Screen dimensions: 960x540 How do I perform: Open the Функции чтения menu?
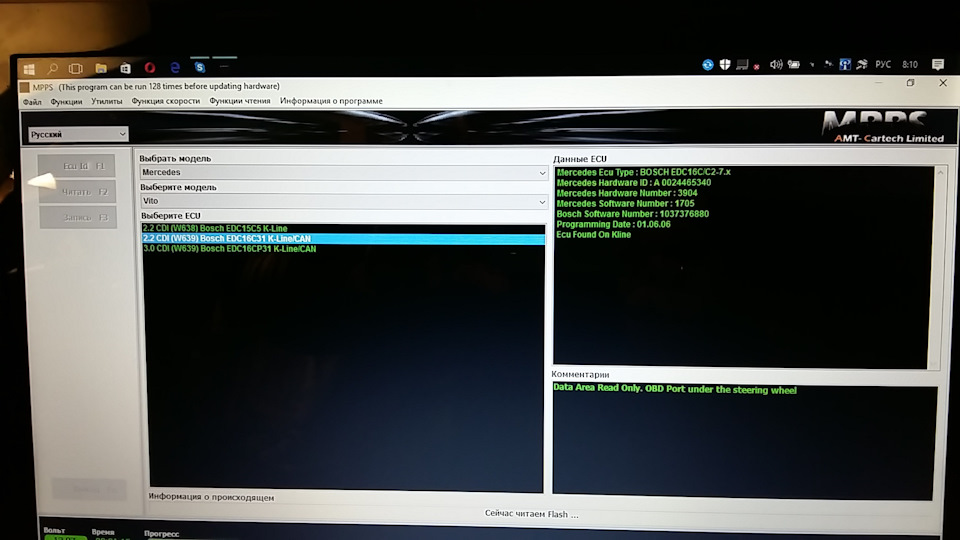coord(239,101)
